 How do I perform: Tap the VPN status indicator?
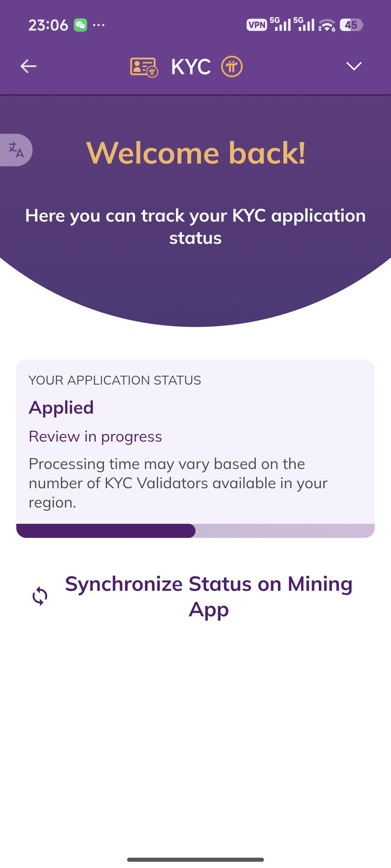[x=257, y=25]
